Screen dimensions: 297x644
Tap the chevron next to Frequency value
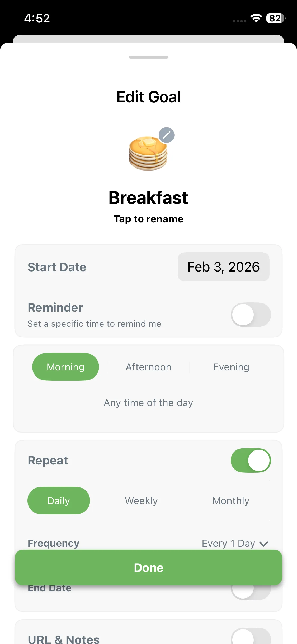pyautogui.click(x=264, y=544)
